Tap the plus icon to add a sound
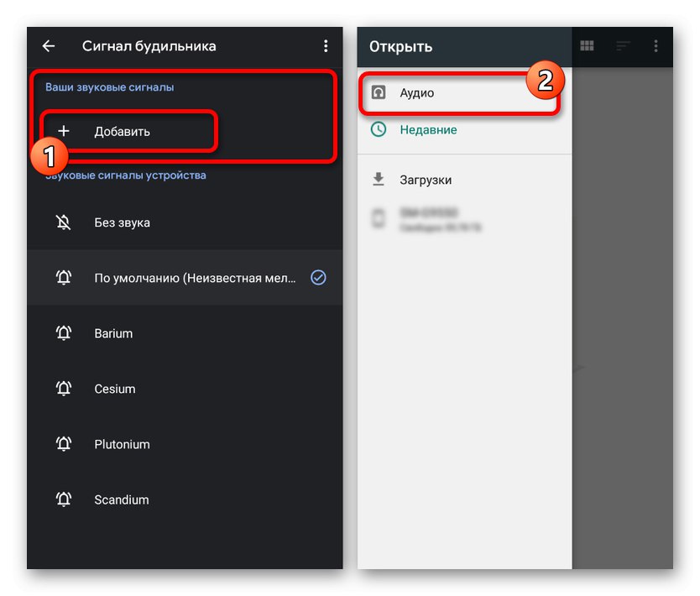This screenshot has height=596, width=700. click(x=64, y=131)
